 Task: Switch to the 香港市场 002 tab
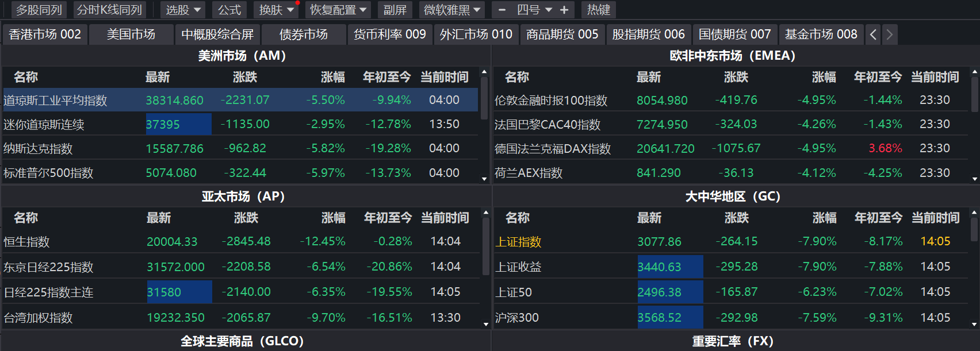[45, 34]
